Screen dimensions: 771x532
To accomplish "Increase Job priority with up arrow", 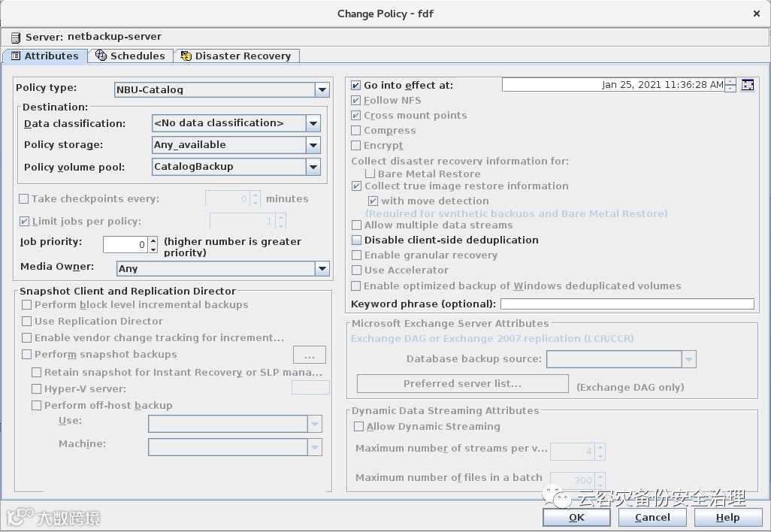I will tap(153, 241).
